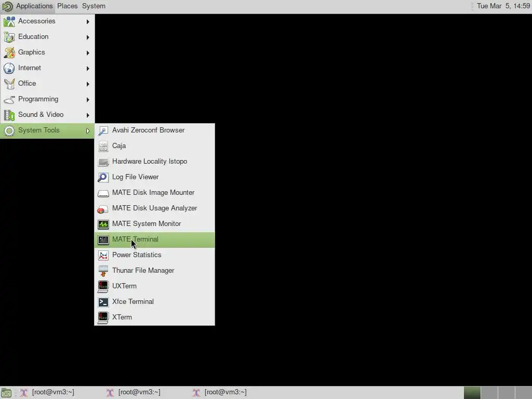Screen dimensions: 532x399
Task: Open the Applications menu
Action: point(34,6)
